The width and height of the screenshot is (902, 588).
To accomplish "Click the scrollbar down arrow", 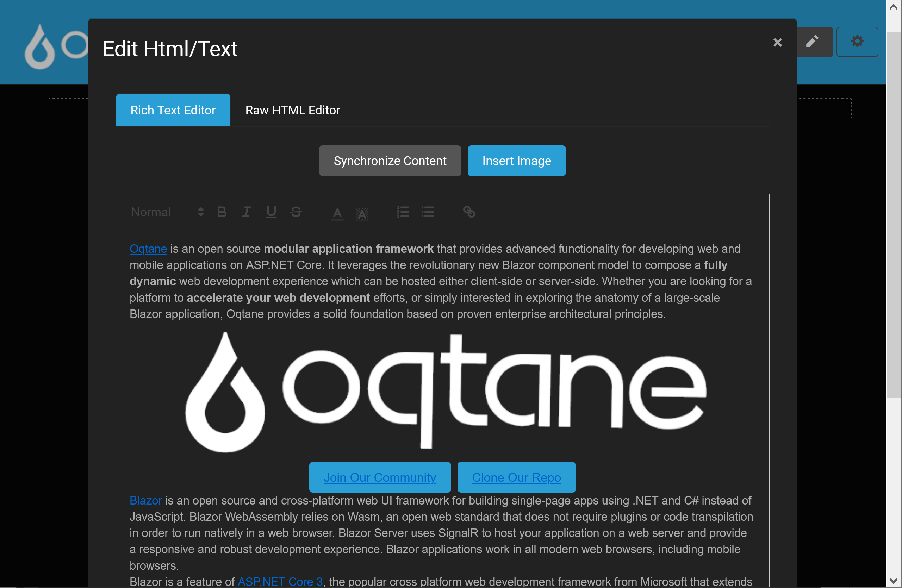I will pyautogui.click(x=893, y=580).
